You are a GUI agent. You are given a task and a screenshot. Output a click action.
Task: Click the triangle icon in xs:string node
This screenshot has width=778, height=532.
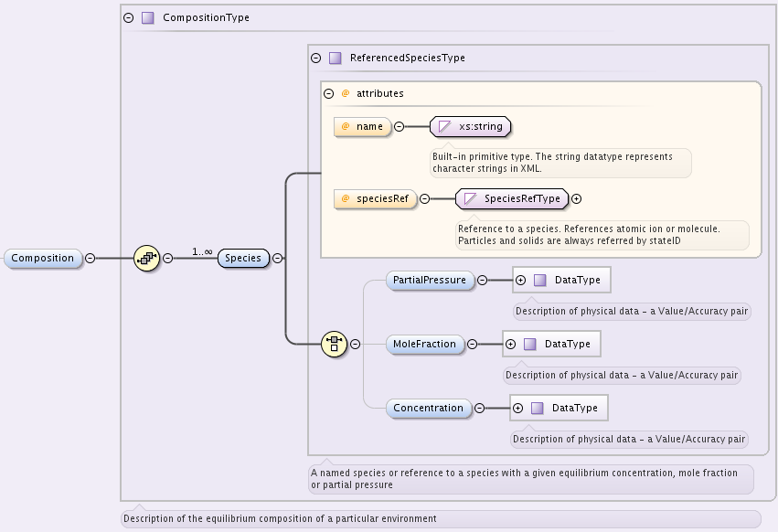point(444,126)
